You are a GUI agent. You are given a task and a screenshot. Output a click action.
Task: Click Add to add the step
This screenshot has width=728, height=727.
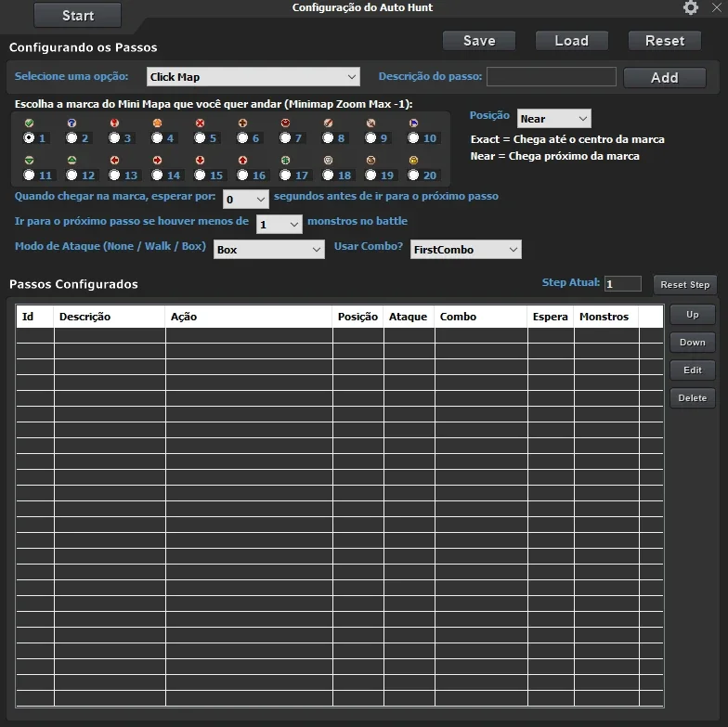point(665,78)
